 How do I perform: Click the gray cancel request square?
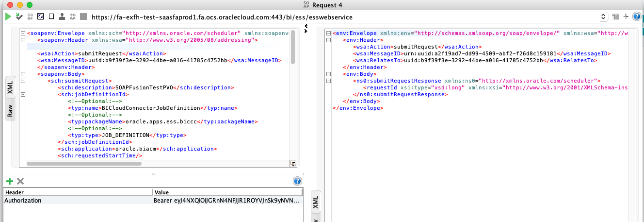click(x=83, y=17)
